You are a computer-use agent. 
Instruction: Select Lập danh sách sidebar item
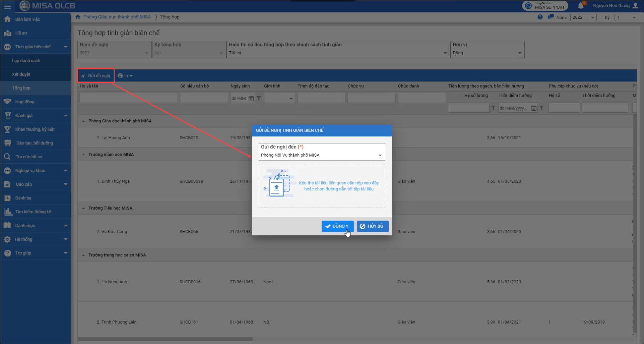(x=26, y=61)
